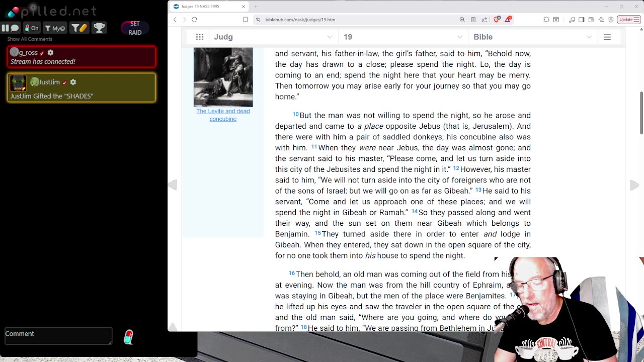This screenshot has height=362, width=644.
Task: Click verse number 16
Action: pos(292,274)
